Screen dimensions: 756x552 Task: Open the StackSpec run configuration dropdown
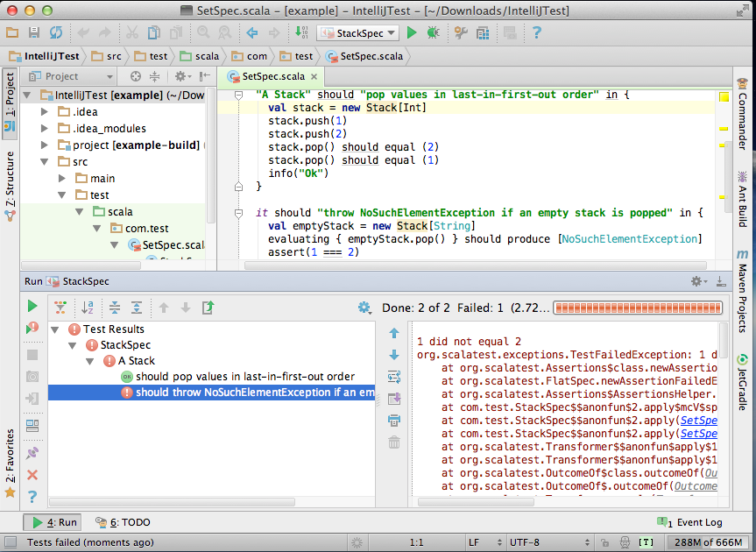coord(357,32)
